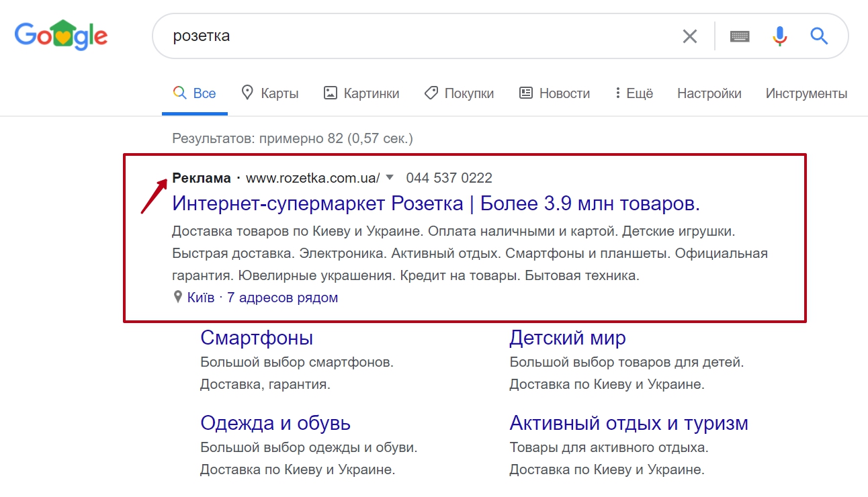Open the 'Покупки' tab
Screen dimensions: 868x497
click(460, 93)
